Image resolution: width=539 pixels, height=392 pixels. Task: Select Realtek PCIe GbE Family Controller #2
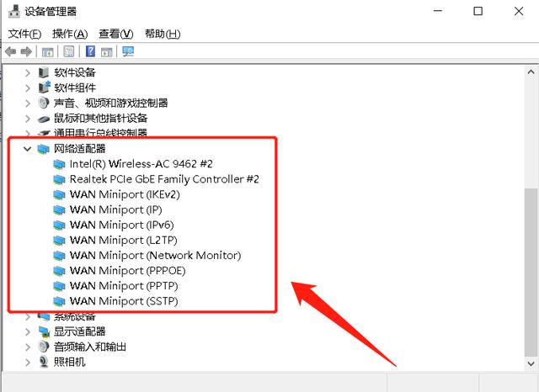(164, 179)
